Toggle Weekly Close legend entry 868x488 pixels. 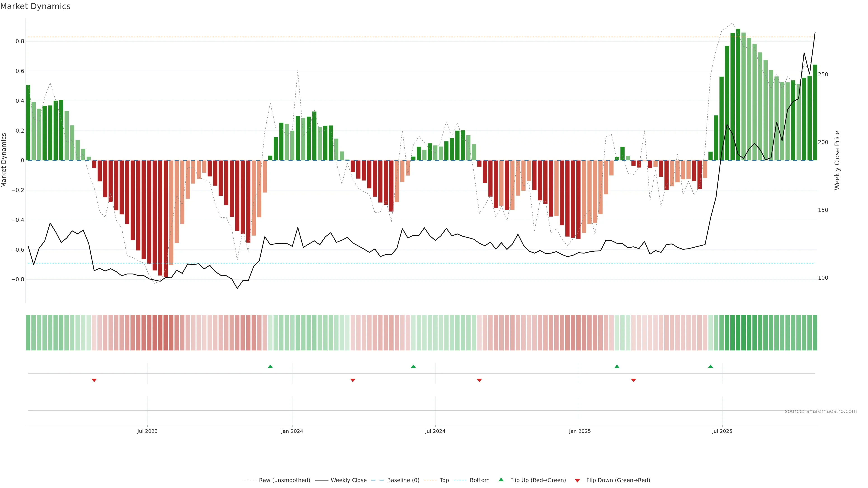348,480
